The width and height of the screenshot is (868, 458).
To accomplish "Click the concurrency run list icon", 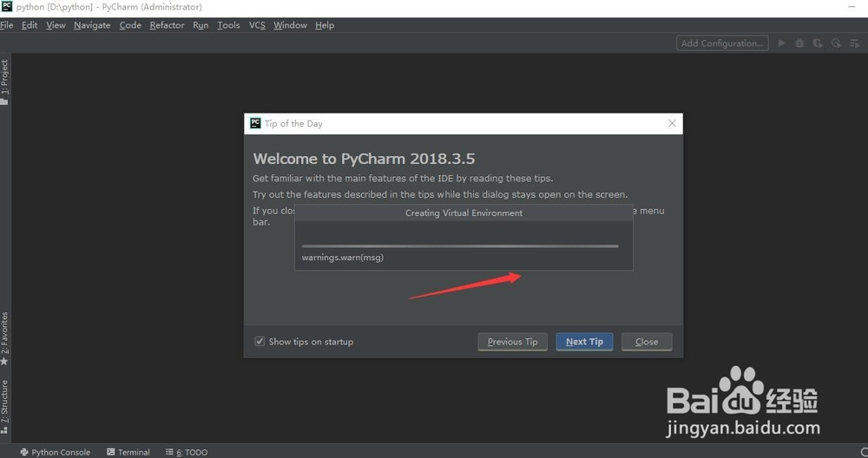I will pos(855,43).
